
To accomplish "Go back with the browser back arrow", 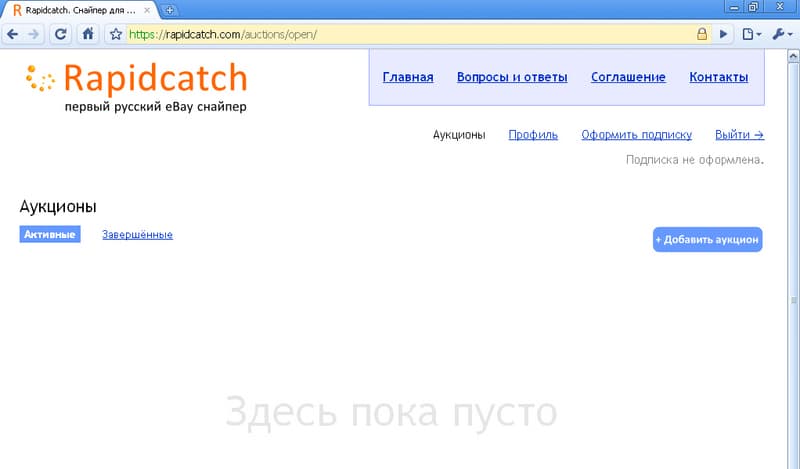I will [12, 34].
